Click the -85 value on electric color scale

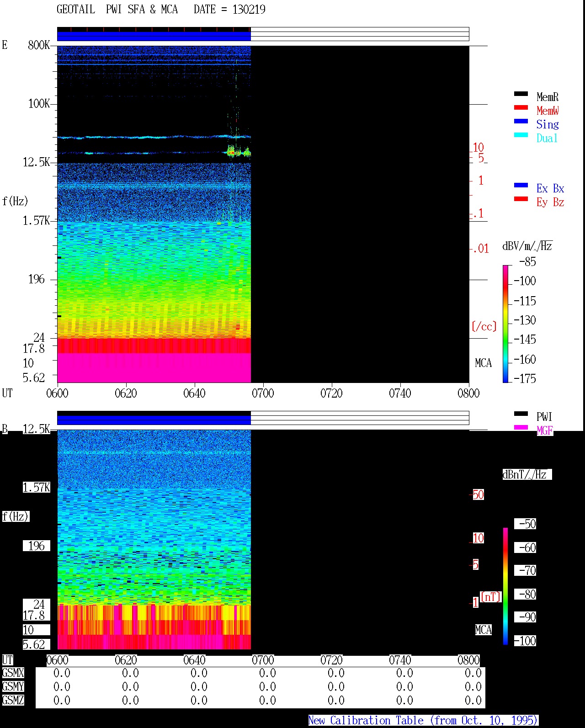(x=527, y=261)
